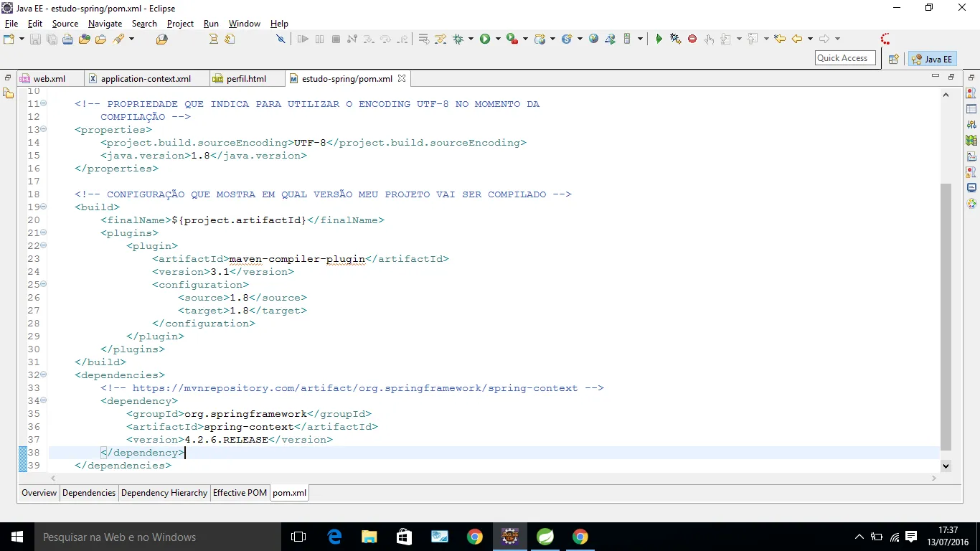This screenshot has height=551, width=980.
Task: Open the Dependency Hierarchy tab
Action: tap(164, 493)
